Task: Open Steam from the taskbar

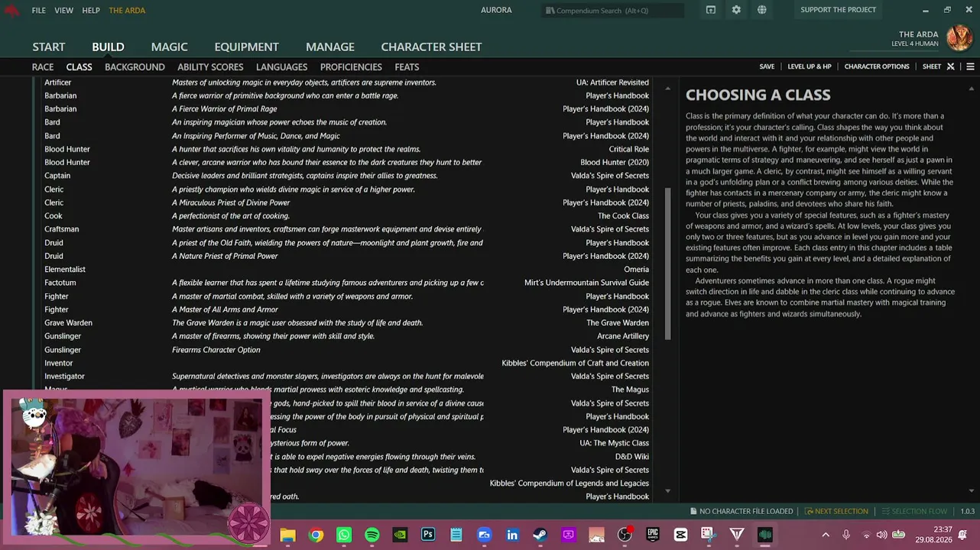Action: tap(540, 535)
